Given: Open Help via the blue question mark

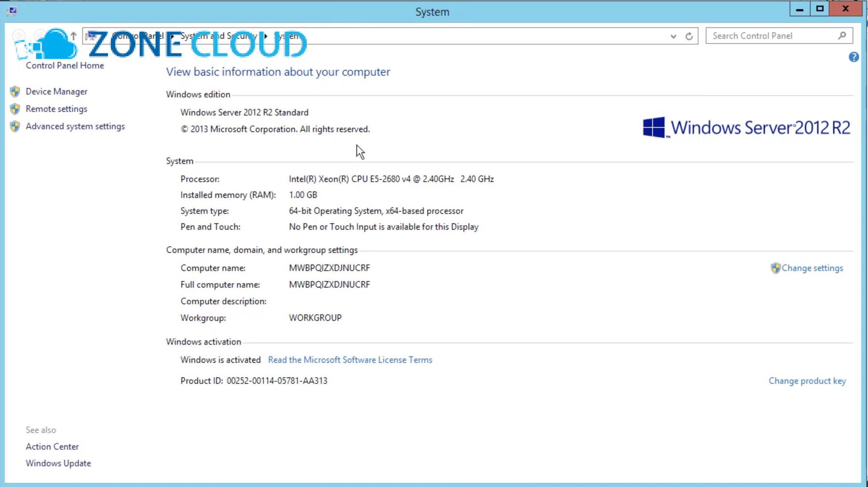Looking at the screenshot, I should click(854, 57).
